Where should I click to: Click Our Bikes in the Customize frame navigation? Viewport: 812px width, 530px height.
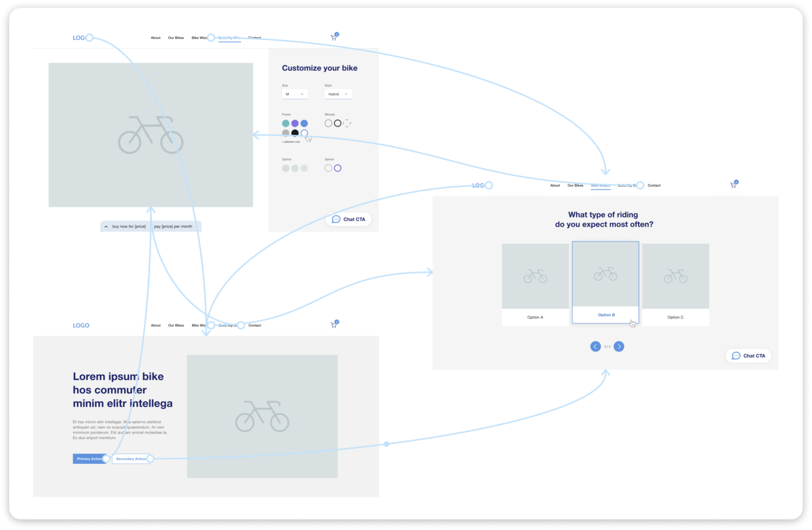pyautogui.click(x=176, y=38)
